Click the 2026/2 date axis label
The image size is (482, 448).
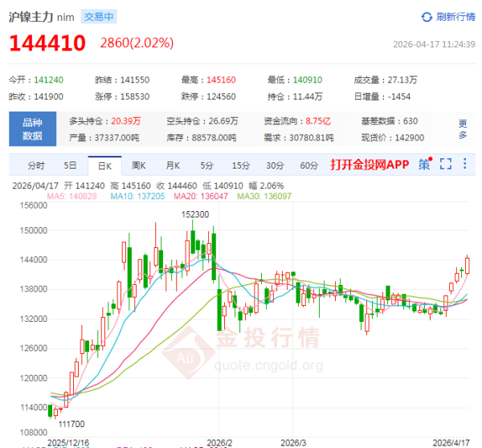(x=219, y=442)
